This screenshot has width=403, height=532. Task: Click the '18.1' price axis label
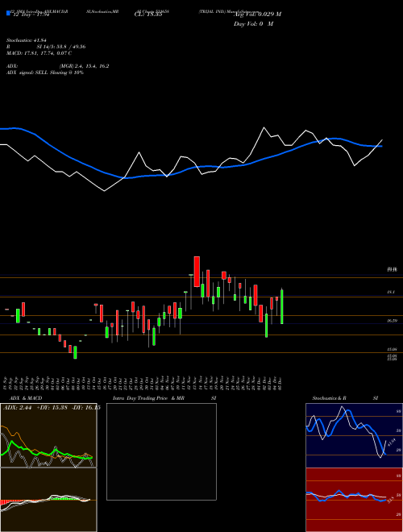tap(391, 292)
